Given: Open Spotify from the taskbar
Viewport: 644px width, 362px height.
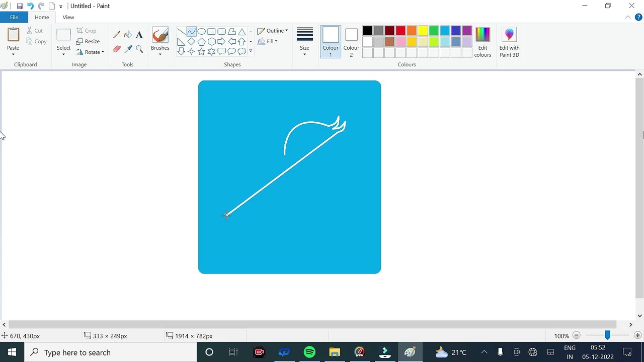Looking at the screenshot, I should [309, 352].
